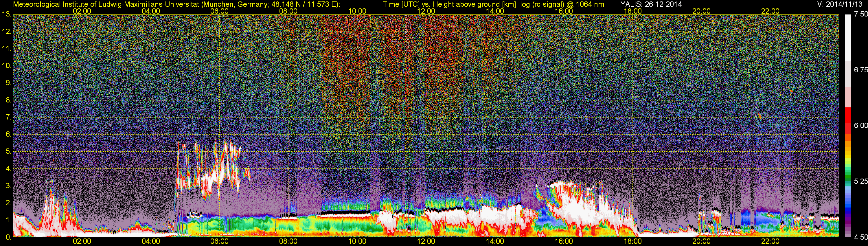Select the 13 km height axis label
This screenshot has height=246, width=868.
6,14
